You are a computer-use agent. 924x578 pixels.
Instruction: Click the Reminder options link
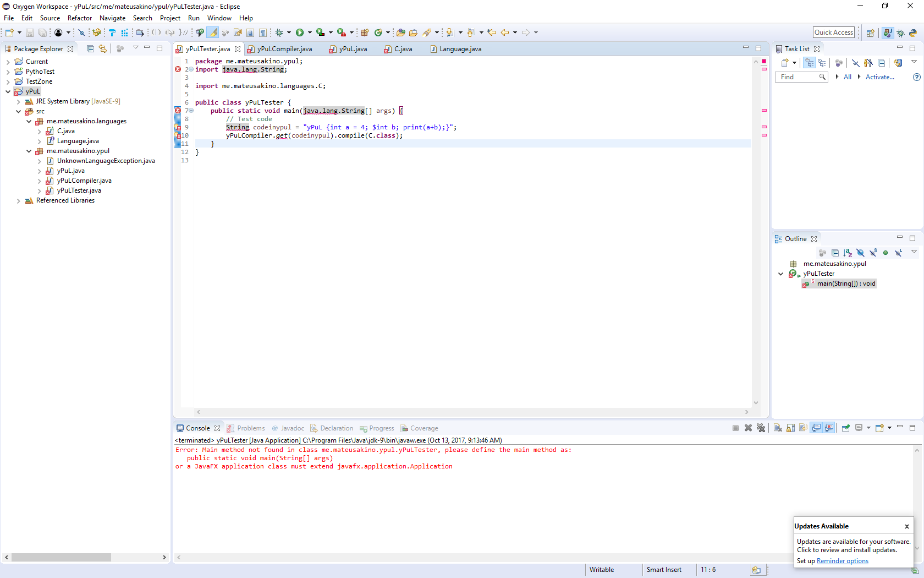[x=842, y=561]
